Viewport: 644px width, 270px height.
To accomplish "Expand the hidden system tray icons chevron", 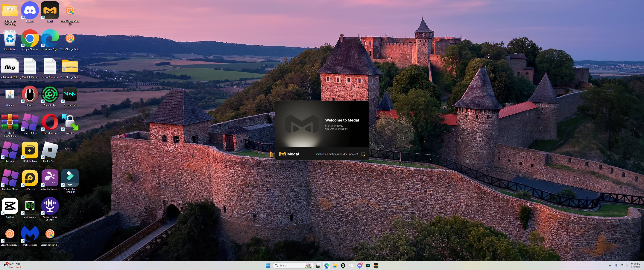I will [x=610, y=265].
